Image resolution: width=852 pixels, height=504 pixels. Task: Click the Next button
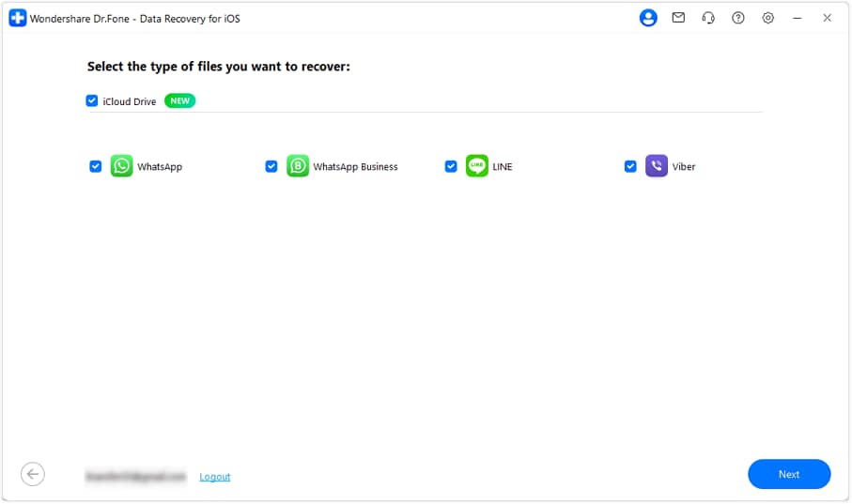click(789, 474)
